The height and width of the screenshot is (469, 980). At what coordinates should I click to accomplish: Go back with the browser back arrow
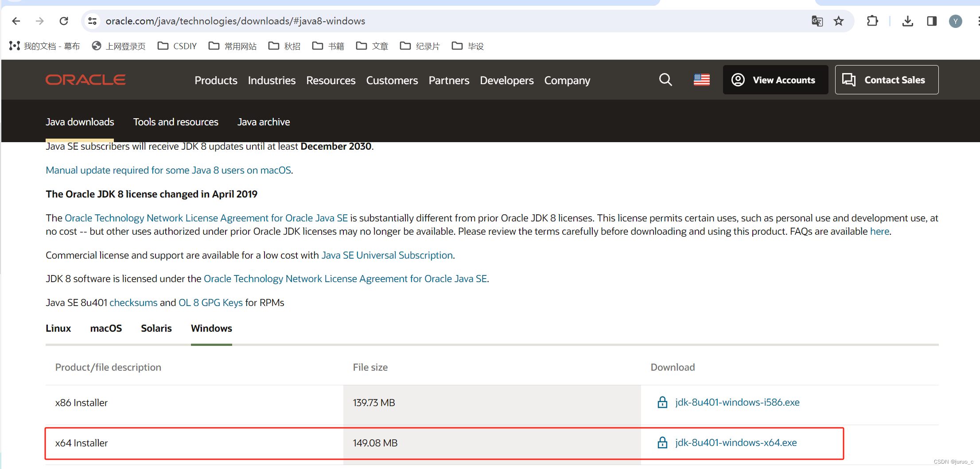coord(16,21)
